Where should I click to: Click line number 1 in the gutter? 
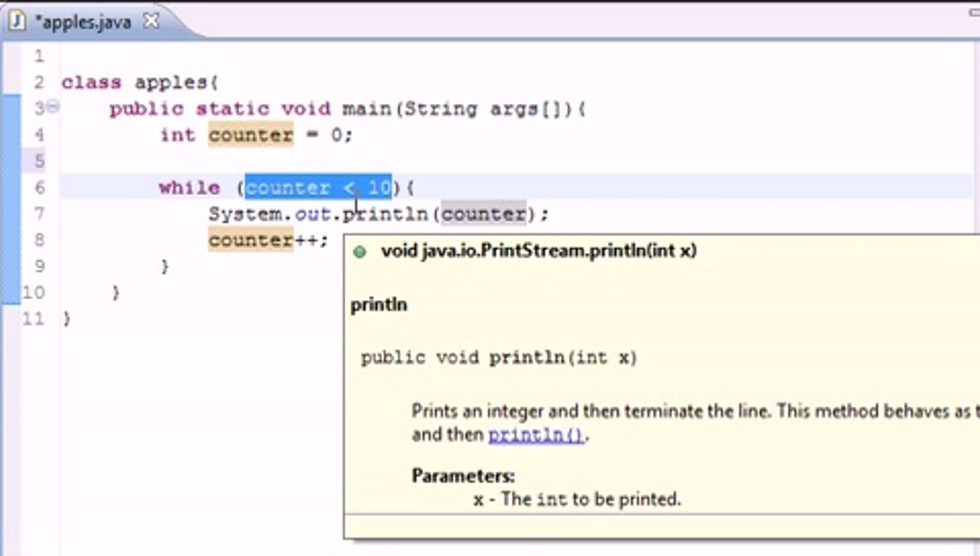39,57
